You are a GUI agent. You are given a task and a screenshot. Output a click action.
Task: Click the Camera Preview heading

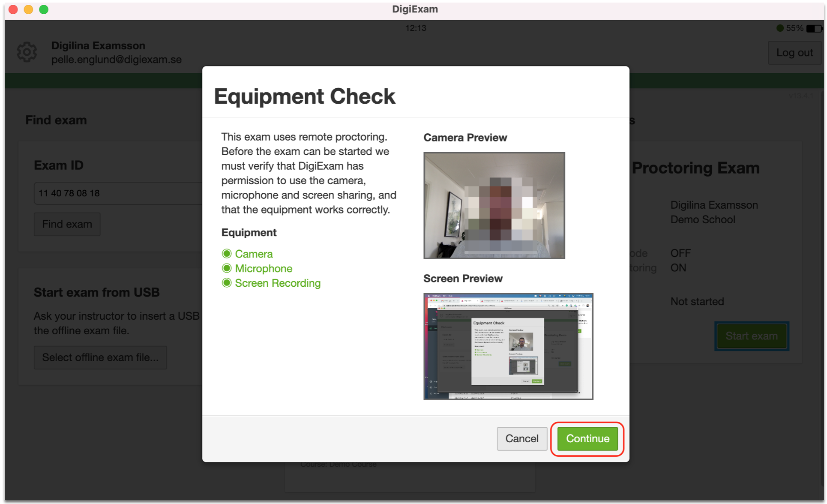tap(465, 138)
